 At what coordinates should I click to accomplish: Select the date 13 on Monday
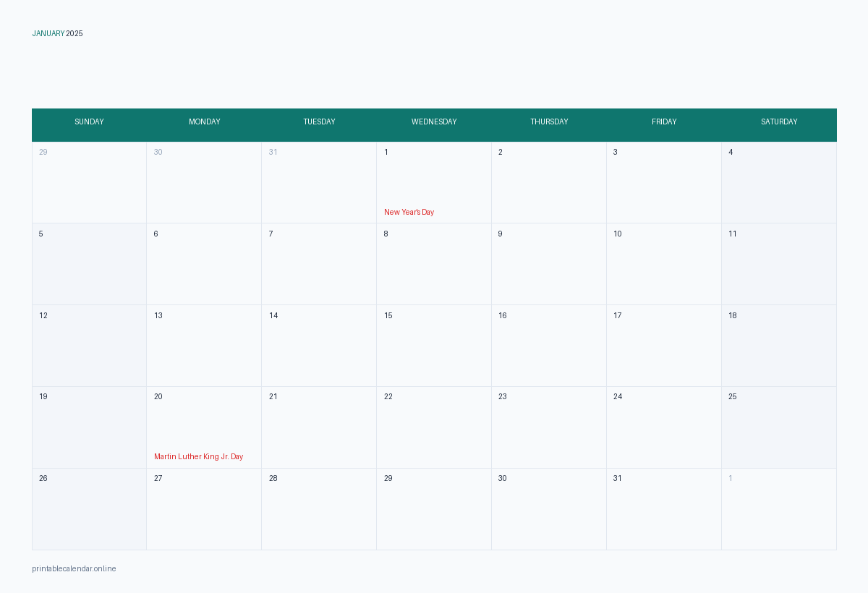(x=204, y=346)
